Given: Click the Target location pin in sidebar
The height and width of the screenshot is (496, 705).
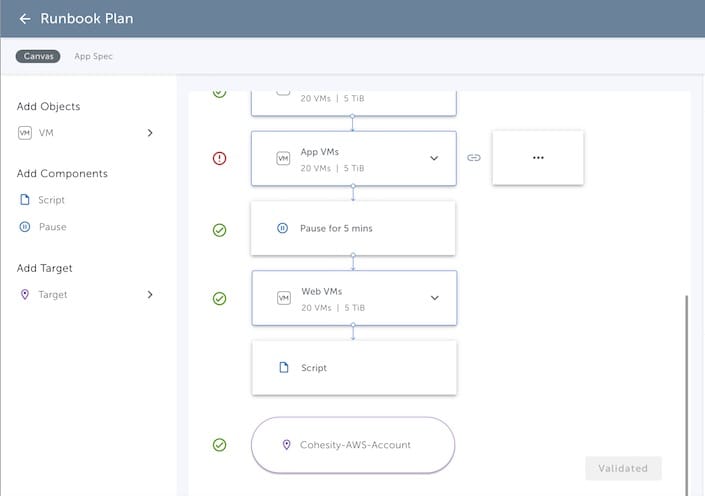Looking at the screenshot, I should click(x=25, y=295).
